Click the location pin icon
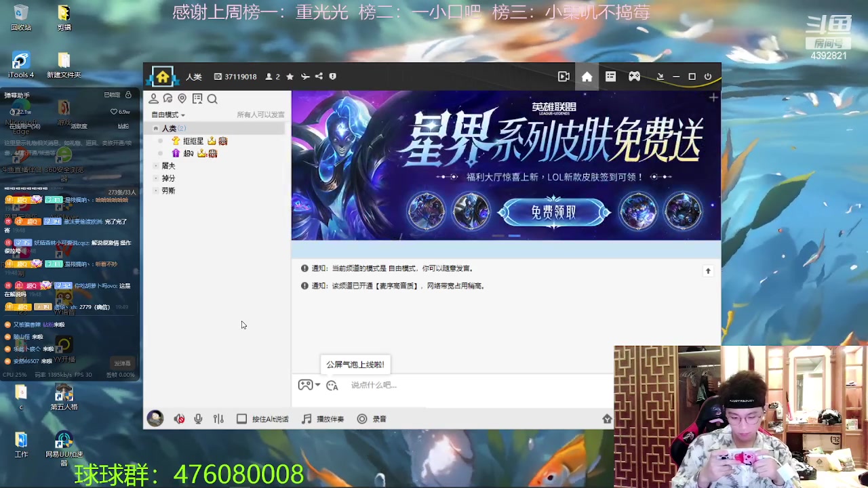868x488 pixels. tap(182, 99)
